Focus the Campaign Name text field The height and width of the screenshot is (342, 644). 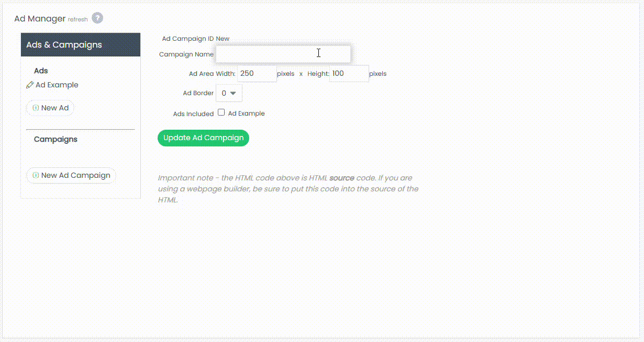283,54
